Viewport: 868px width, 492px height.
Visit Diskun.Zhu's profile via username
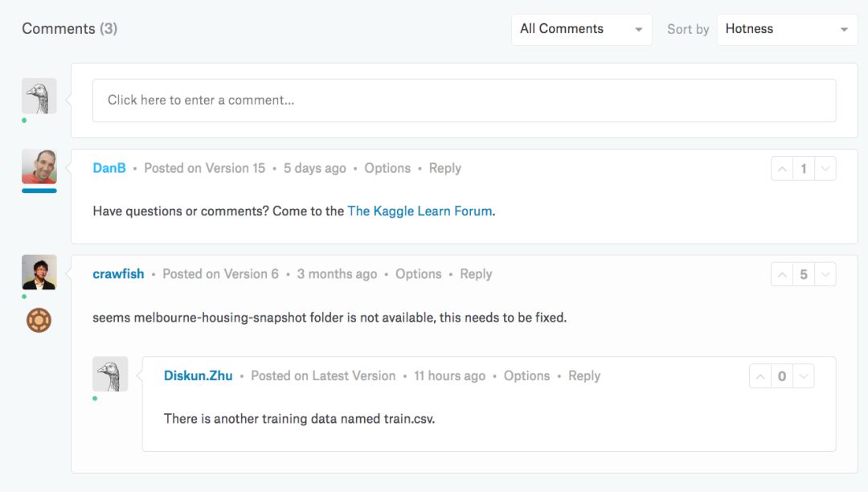pos(198,375)
